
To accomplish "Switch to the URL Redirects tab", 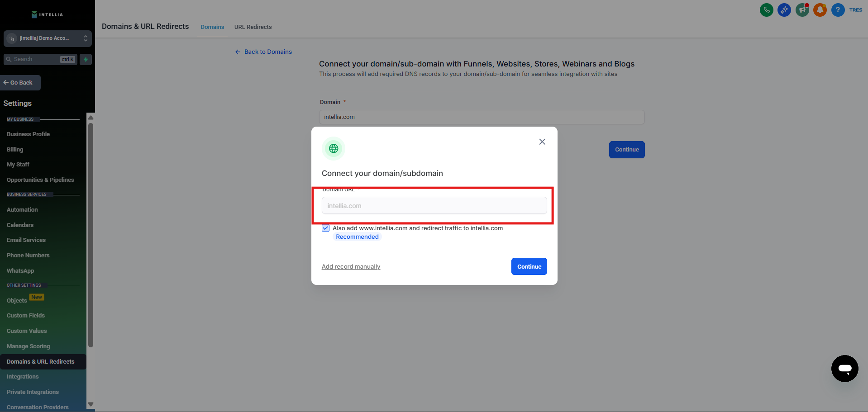I will coord(253,27).
